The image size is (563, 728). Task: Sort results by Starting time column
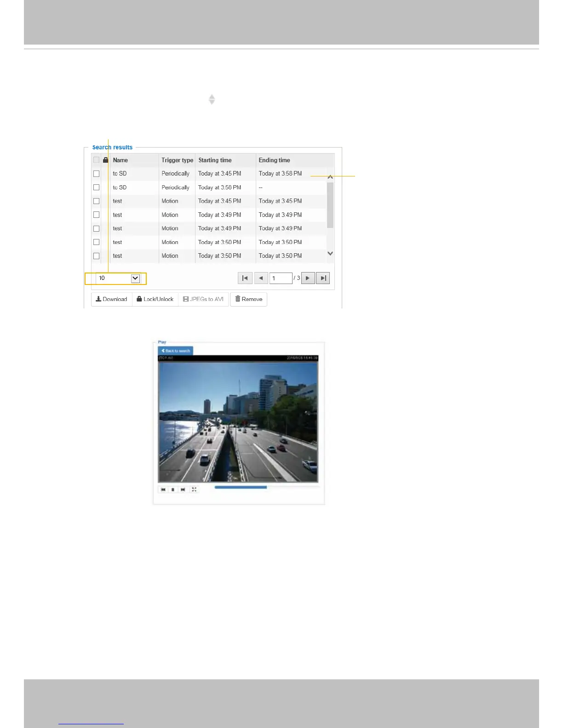click(x=215, y=160)
